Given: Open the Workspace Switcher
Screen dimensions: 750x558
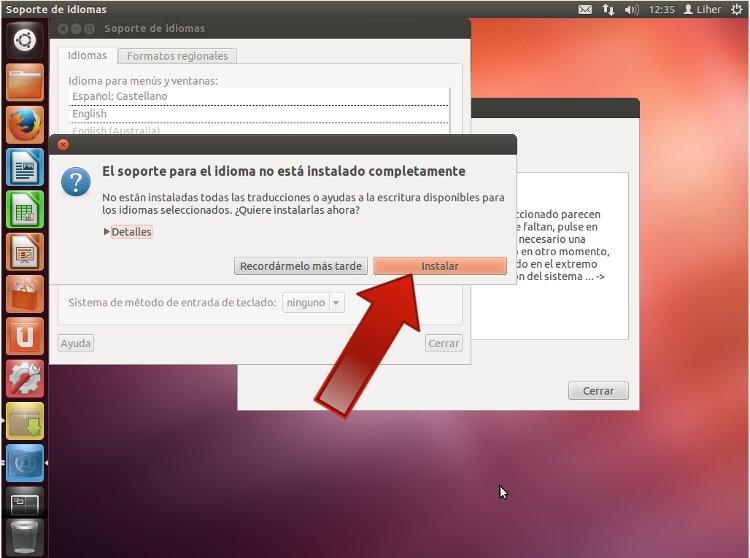Looking at the screenshot, I should coord(25,503).
